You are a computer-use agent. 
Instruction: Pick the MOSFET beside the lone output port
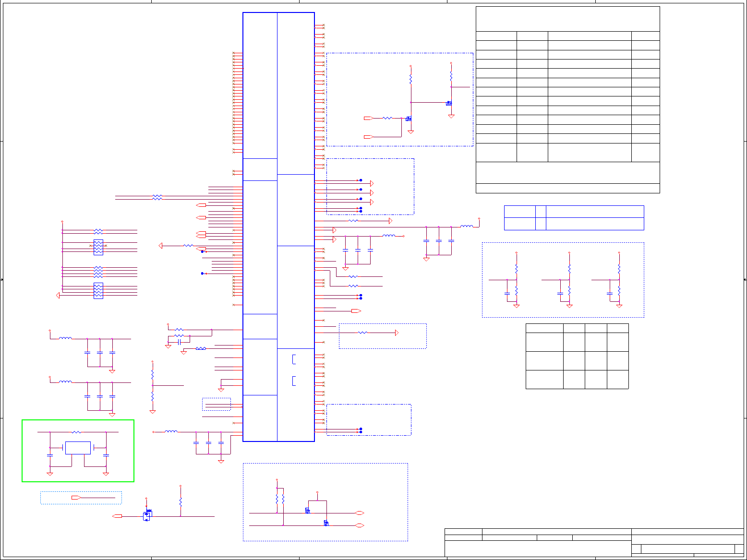tap(147, 516)
